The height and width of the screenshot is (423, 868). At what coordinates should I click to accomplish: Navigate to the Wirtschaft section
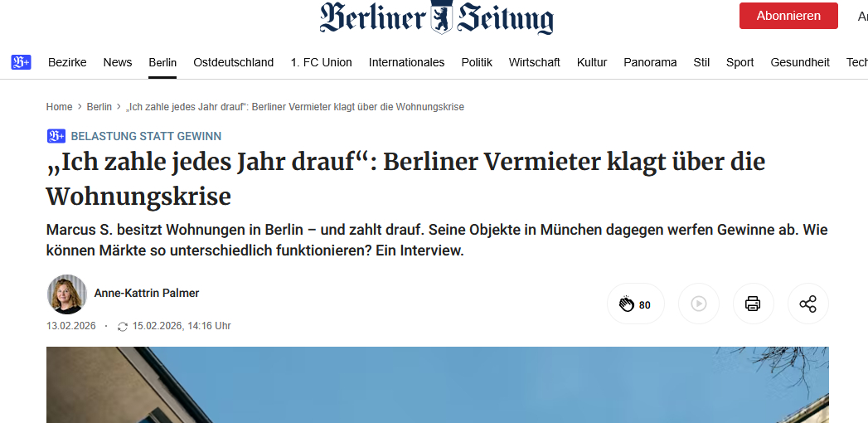coord(534,62)
